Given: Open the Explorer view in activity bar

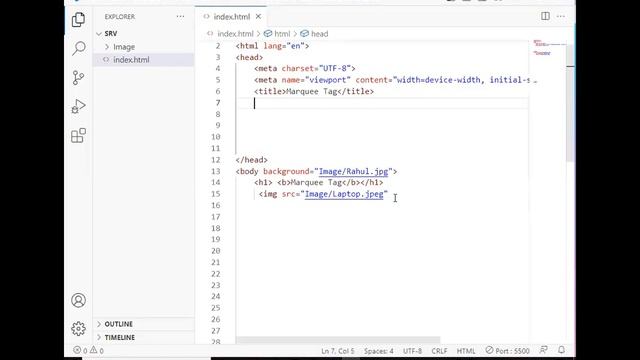Looking at the screenshot, I should click(x=78, y=20).
